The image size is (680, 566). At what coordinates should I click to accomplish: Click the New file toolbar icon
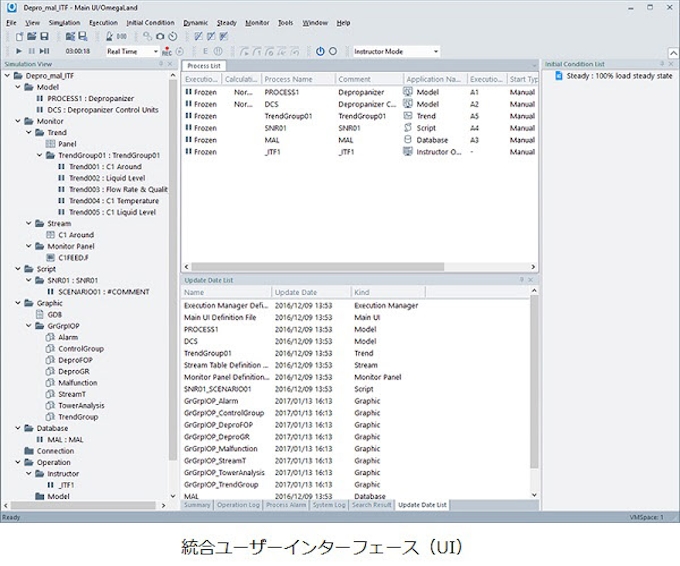click(21, 36)
